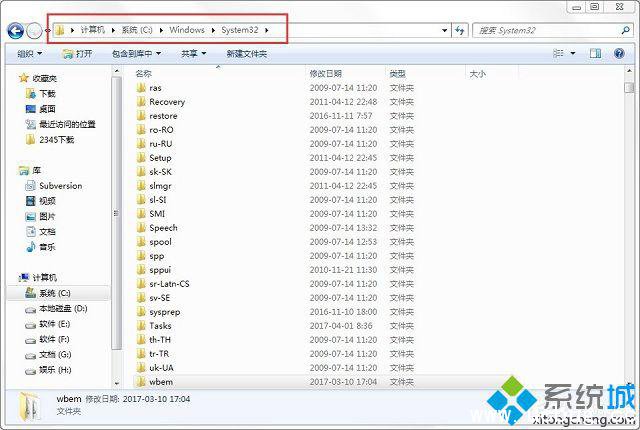The image size is (640, 430).
Task: Click the sr-Latn-CS folder name
Action: (169, 284)
